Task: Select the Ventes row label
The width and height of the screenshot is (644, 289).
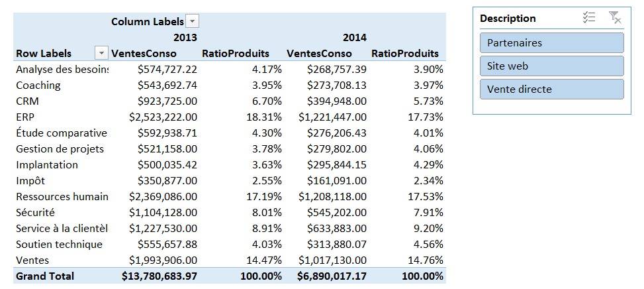Action: (32, 260)
